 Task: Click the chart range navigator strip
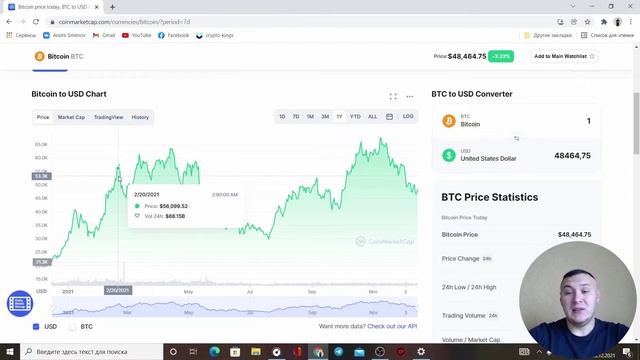click(235, 307)
